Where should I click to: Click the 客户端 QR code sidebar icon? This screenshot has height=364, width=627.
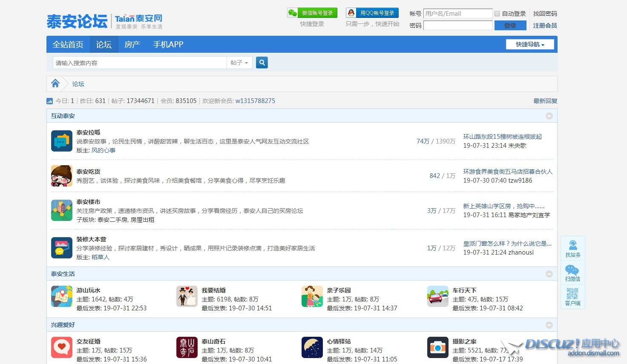(x=573, y=297)
